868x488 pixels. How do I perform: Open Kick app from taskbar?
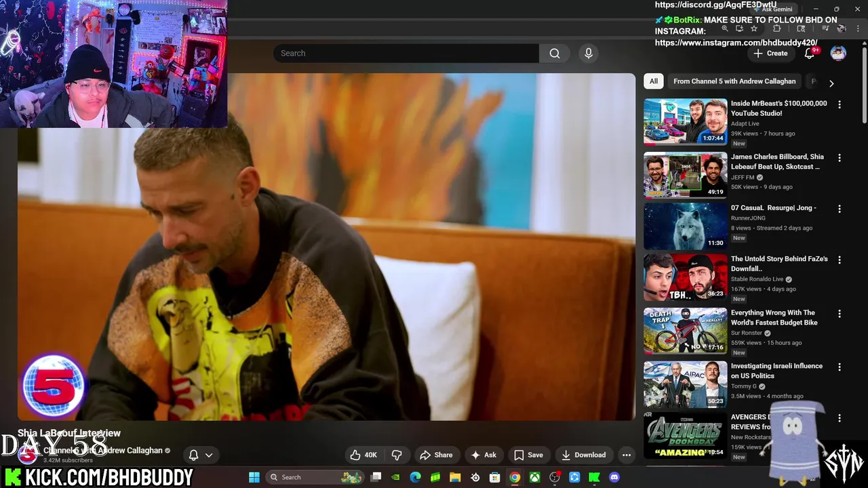(595, 477)
